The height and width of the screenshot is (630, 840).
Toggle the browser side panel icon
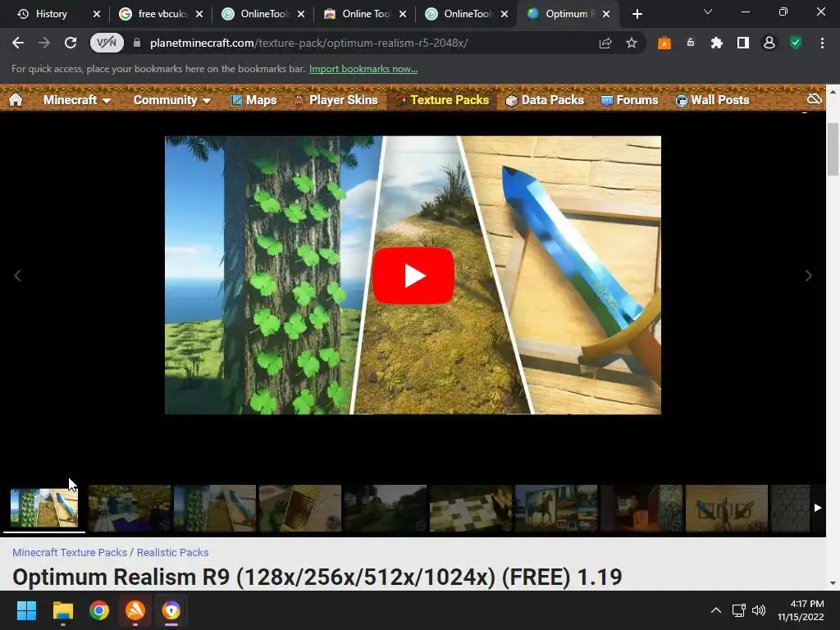[x=743, y=43]
